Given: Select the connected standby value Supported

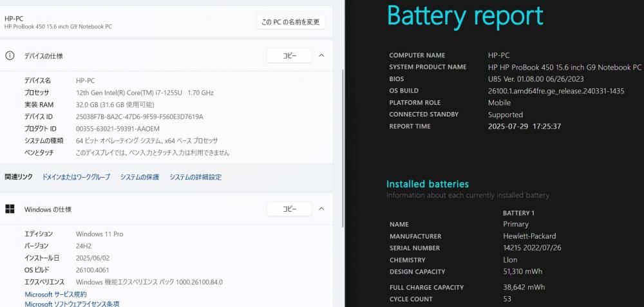Looking at the screenshot, I should coord(505,115).
